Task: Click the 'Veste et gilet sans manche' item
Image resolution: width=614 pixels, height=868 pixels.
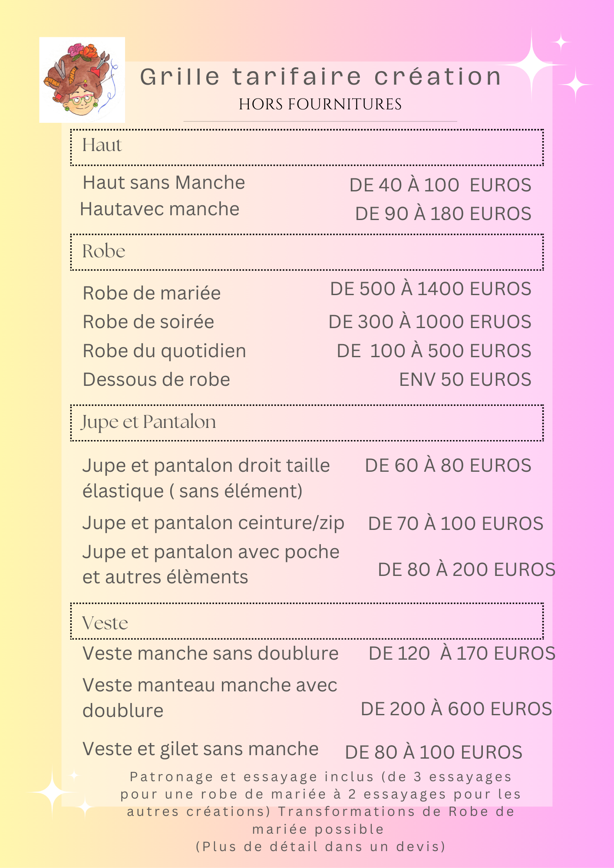Action: 200,749
